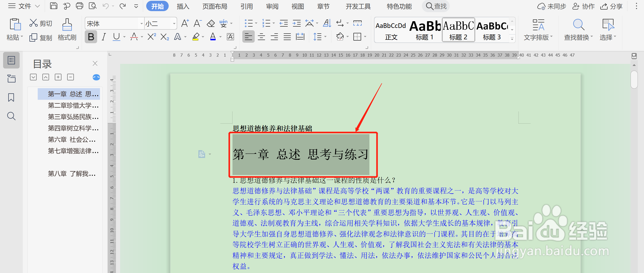Decrease paragraph indent icon

click(x=284, y=24)
